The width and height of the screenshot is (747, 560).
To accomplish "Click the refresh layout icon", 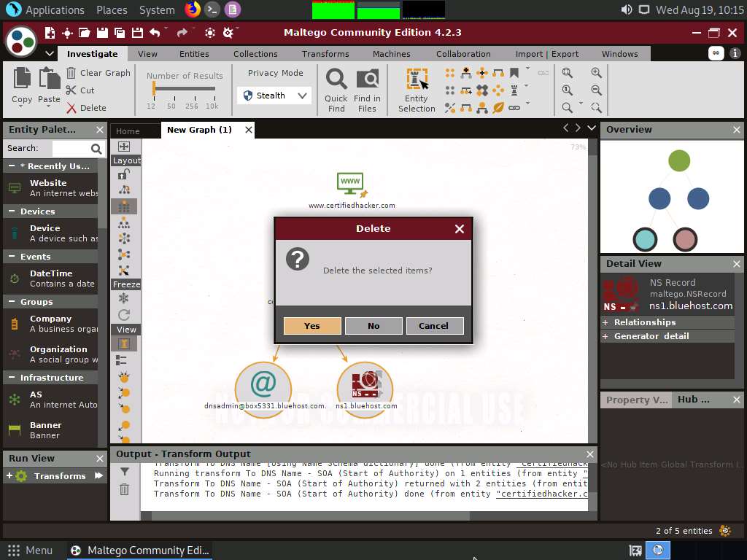I will pos(124,315).
